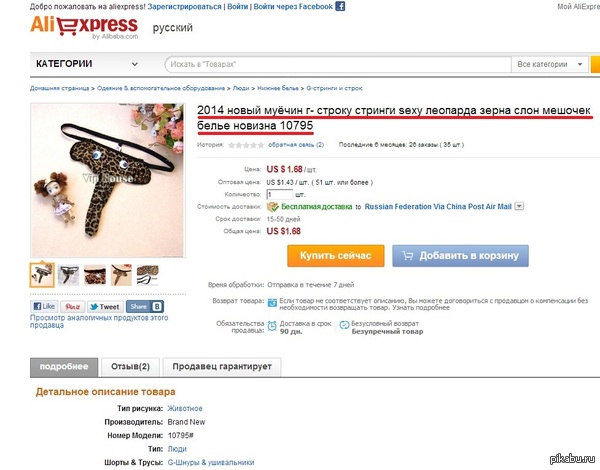Screen dimensions: 600x470
Task: Click the quantity input field
Action: [280, 194]
